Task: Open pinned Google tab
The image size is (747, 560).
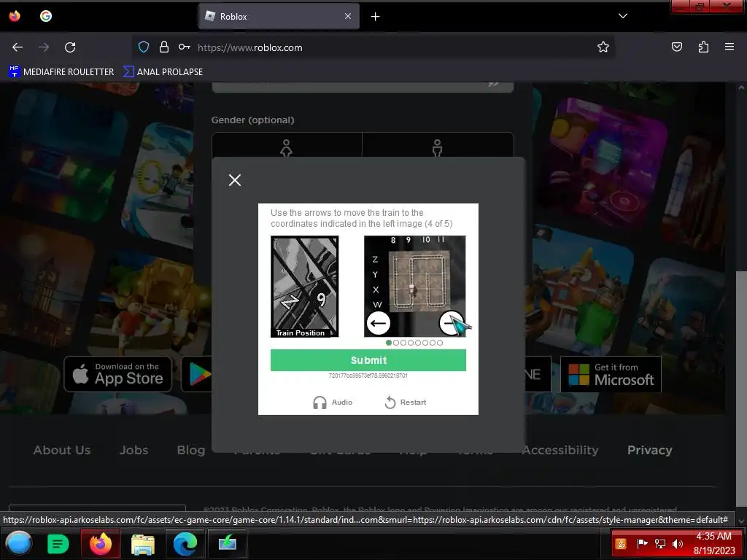Action: (46, 16)
